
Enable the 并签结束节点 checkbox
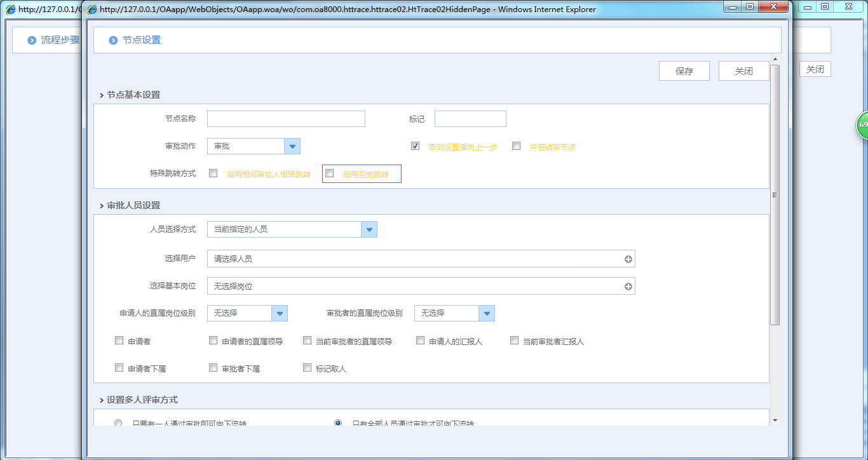point(516,146)
